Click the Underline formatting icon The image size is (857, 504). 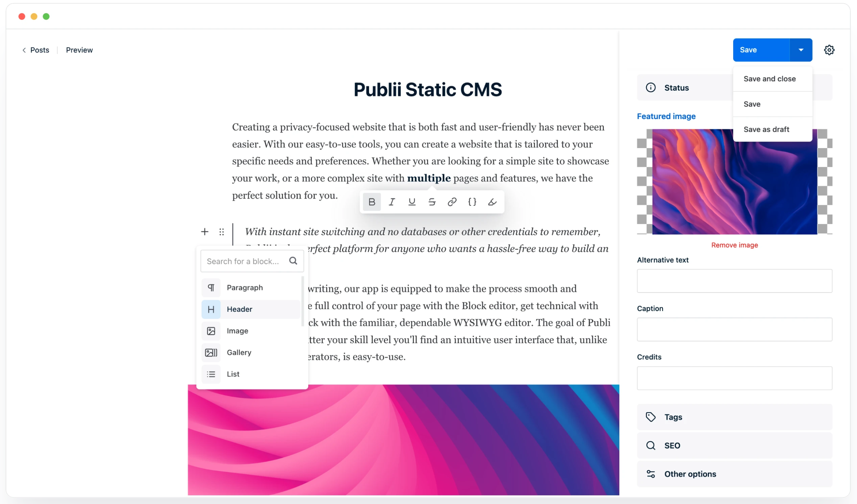pyautogui.click(x=413, y=202)
